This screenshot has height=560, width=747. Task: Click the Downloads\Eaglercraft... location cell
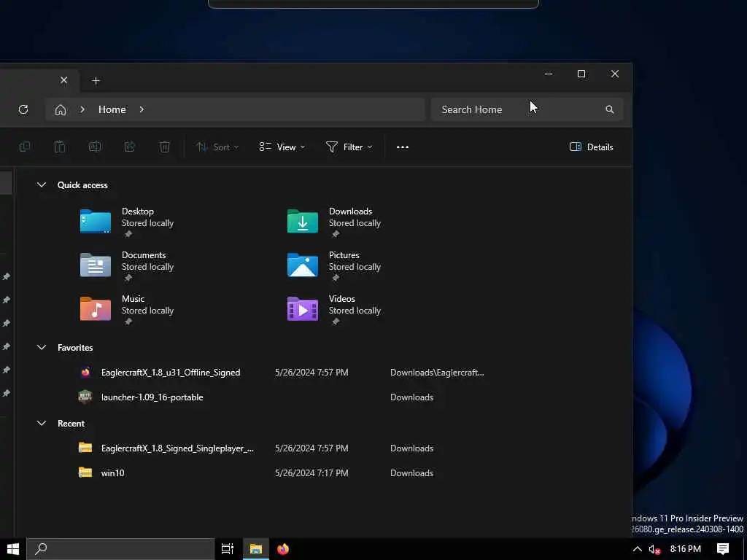coord(437,373)
